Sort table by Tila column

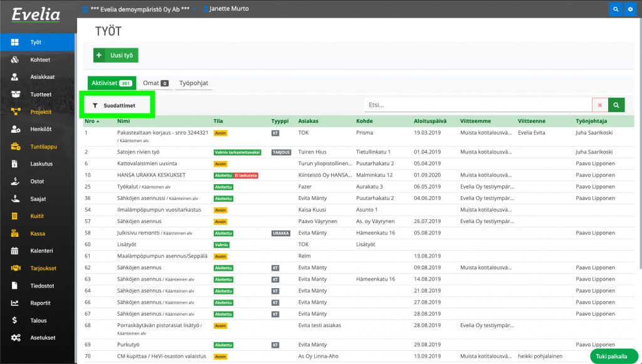(218, 121)
